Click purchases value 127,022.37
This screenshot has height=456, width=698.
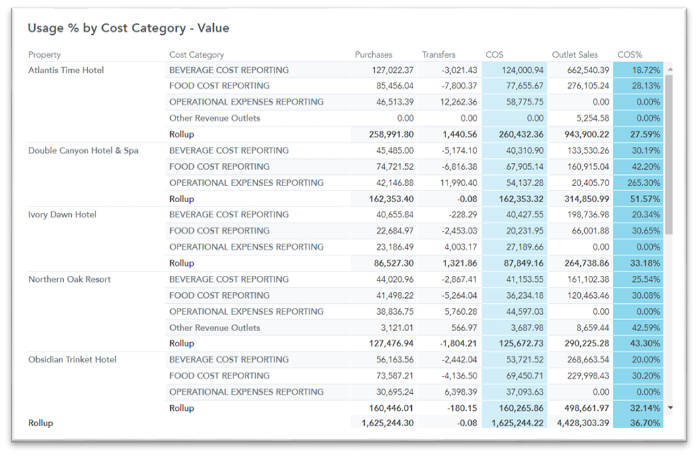point(393,70)
